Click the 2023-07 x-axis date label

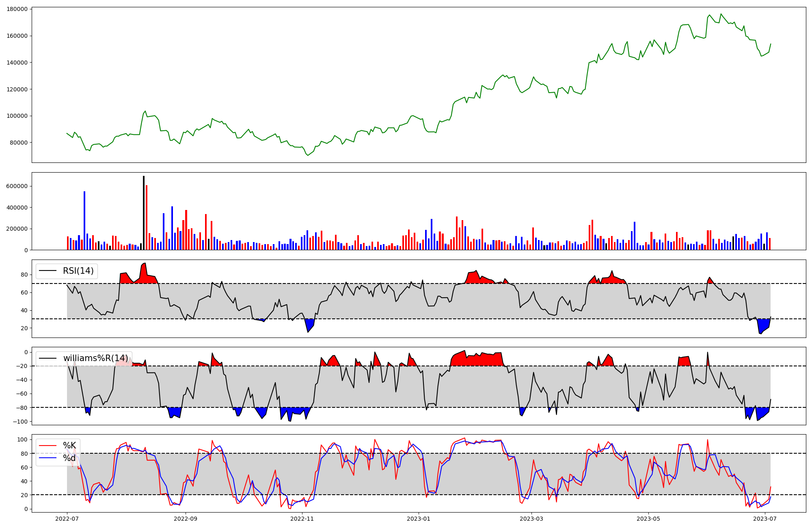(x=765, y=519)
